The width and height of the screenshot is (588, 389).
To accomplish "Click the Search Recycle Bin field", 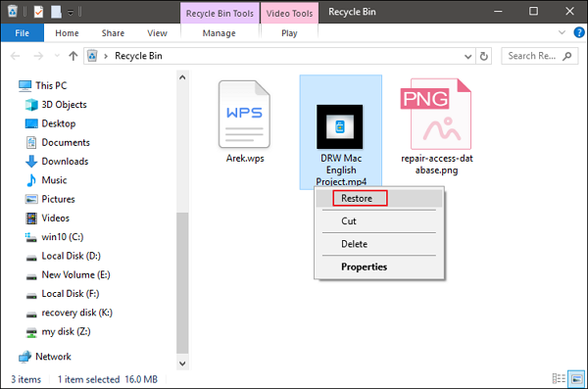I will coord(540,56).
